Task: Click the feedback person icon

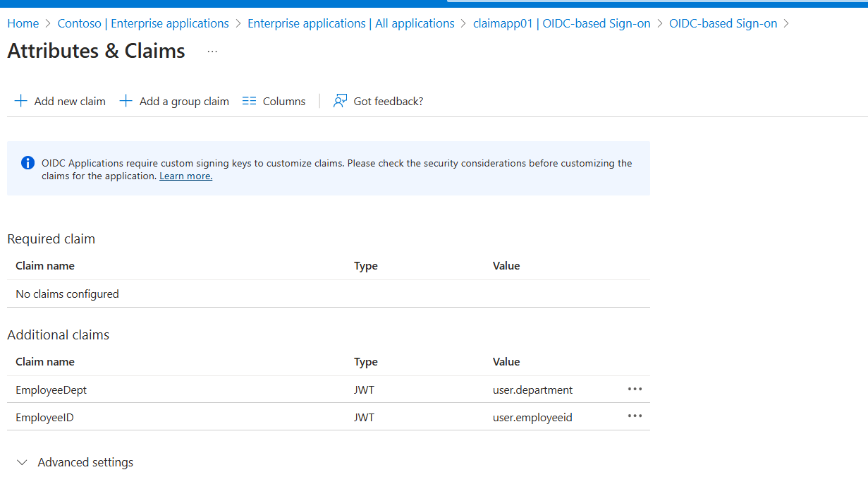Action: [x=341, y=101]
